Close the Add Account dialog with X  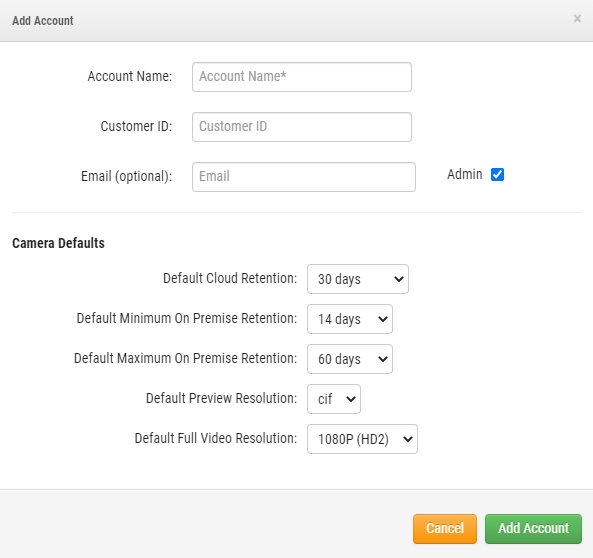pyautogui.click(x=577, y=19)
